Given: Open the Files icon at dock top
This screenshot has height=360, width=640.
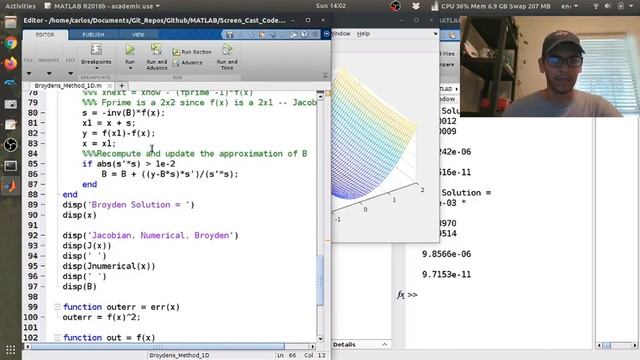Looking at the screenshot, I should tap(11, 22).
